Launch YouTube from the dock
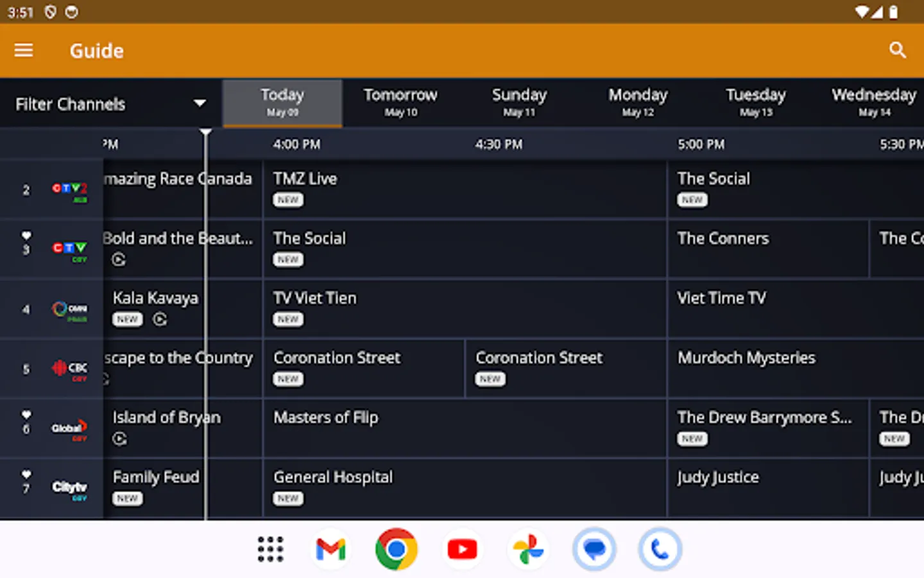Image resolution: width=924 pixels, height=578 pixels. click(x=462, y=549)
